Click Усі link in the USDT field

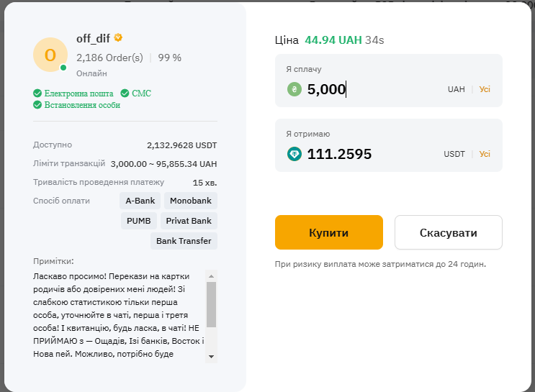coord(485,154)
